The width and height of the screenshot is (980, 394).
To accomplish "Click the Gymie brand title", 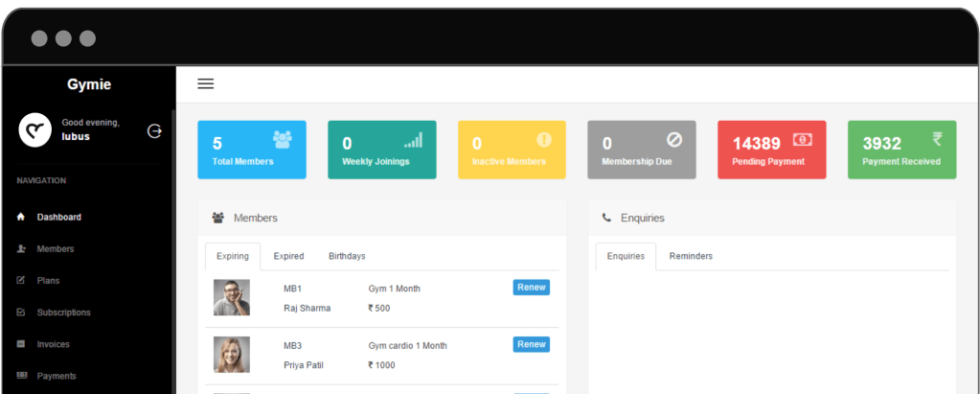I will (x=89, y=84).
